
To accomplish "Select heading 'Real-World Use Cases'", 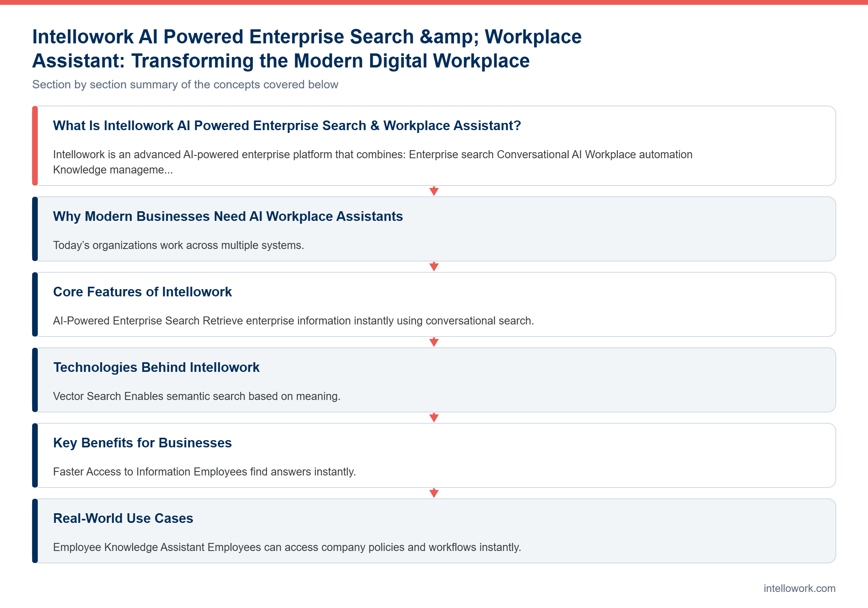I will (123, 518).
